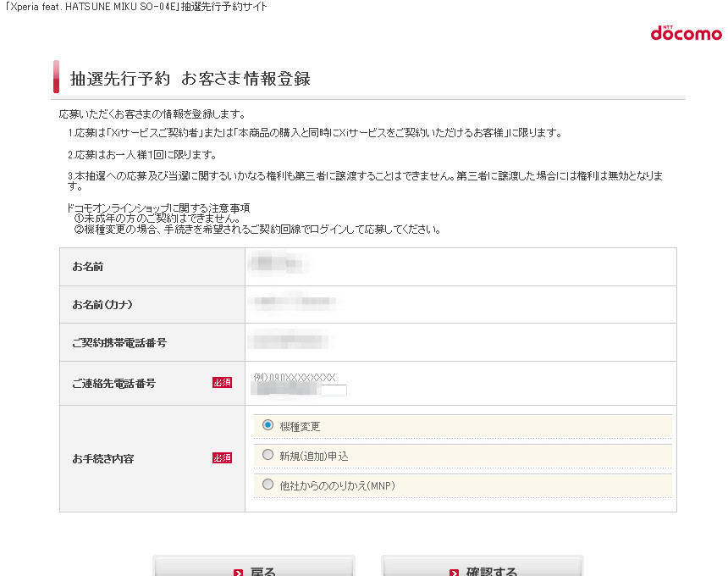Click the 戻る back button

click(x=254, y=566)
